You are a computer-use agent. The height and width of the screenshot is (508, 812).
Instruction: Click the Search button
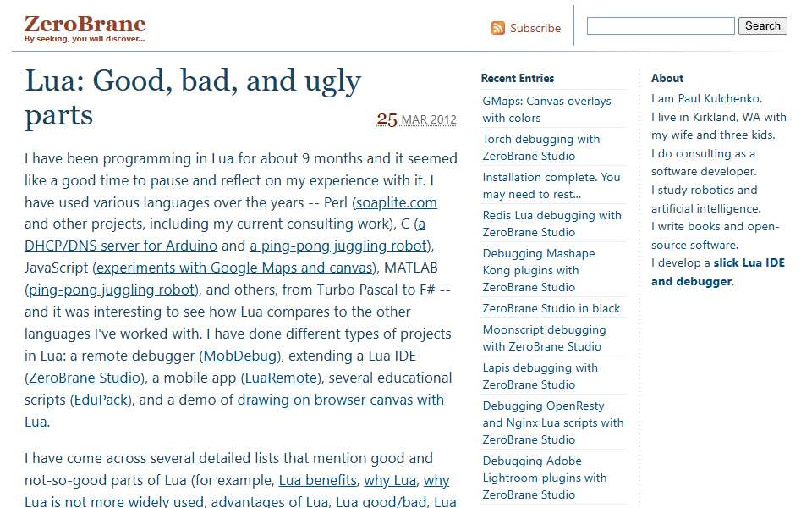coord(762,26)
